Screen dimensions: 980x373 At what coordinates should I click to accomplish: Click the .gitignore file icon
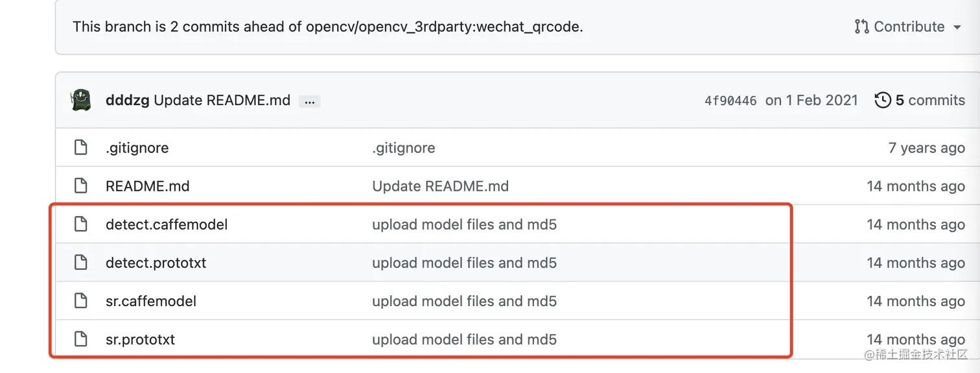(x=81, y=148)
